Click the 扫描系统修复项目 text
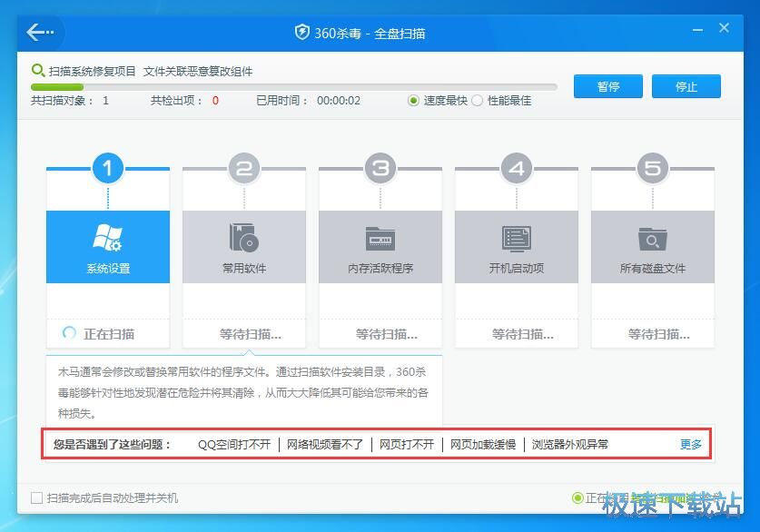Viewport: 760px width, 532px height. coord(92,71)
